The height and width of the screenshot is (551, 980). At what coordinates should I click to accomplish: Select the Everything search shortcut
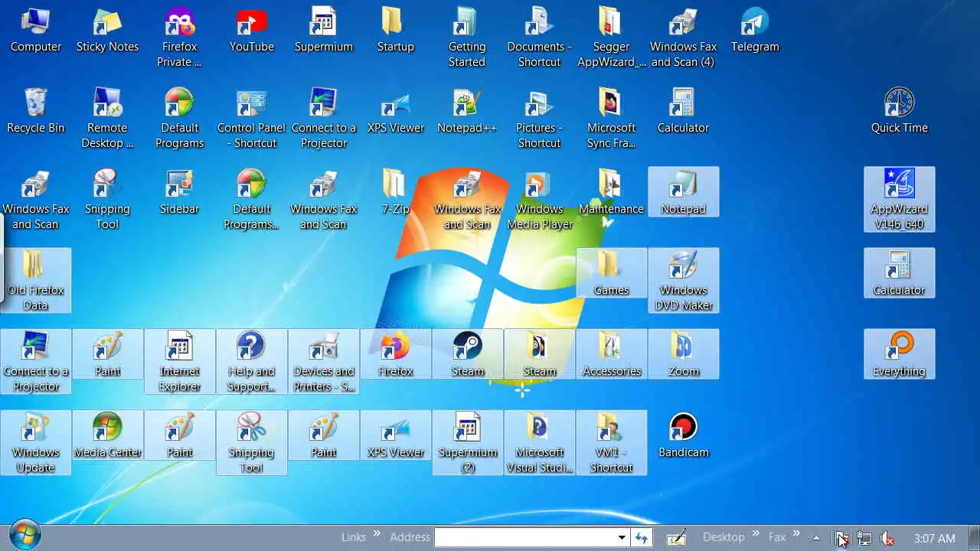[900, 355]
